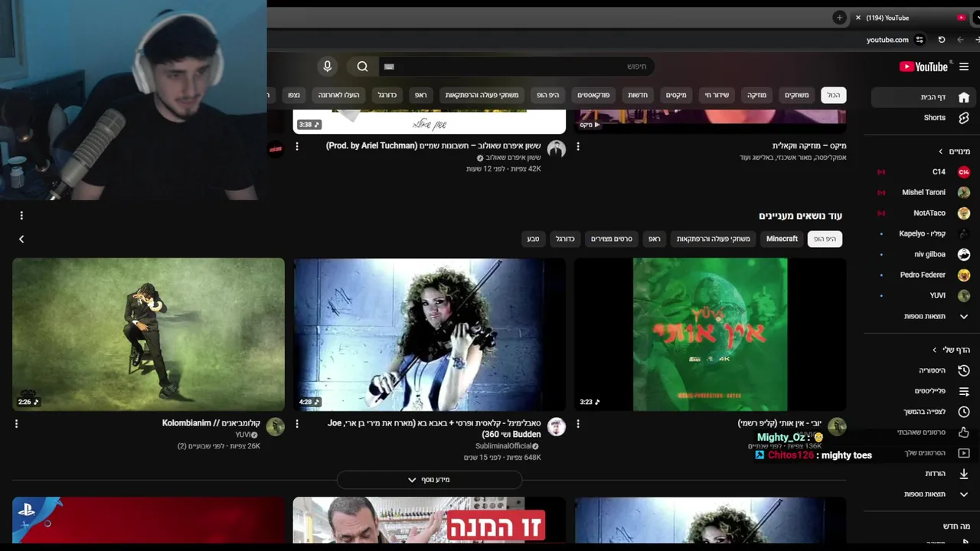The image size is (980, 551).
Task: Open הורדות downloads in sidebar
Action: pos(922,474)
